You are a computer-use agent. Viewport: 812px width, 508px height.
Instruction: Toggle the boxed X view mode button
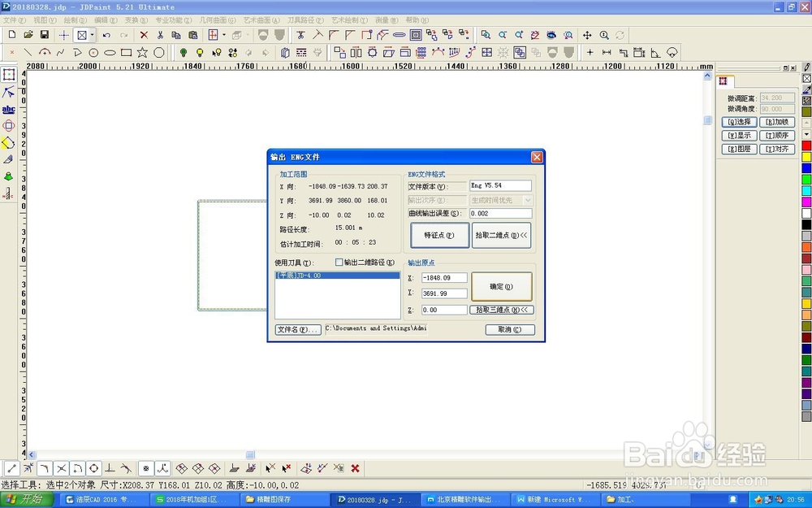click(81, 35)
